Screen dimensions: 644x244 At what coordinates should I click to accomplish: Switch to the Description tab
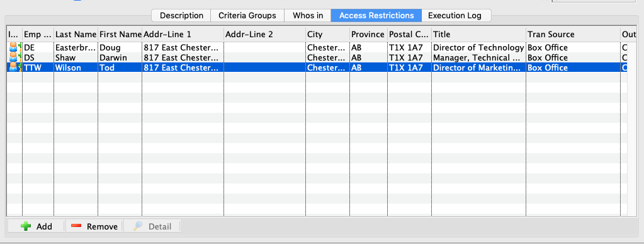(x=181, y=16)
